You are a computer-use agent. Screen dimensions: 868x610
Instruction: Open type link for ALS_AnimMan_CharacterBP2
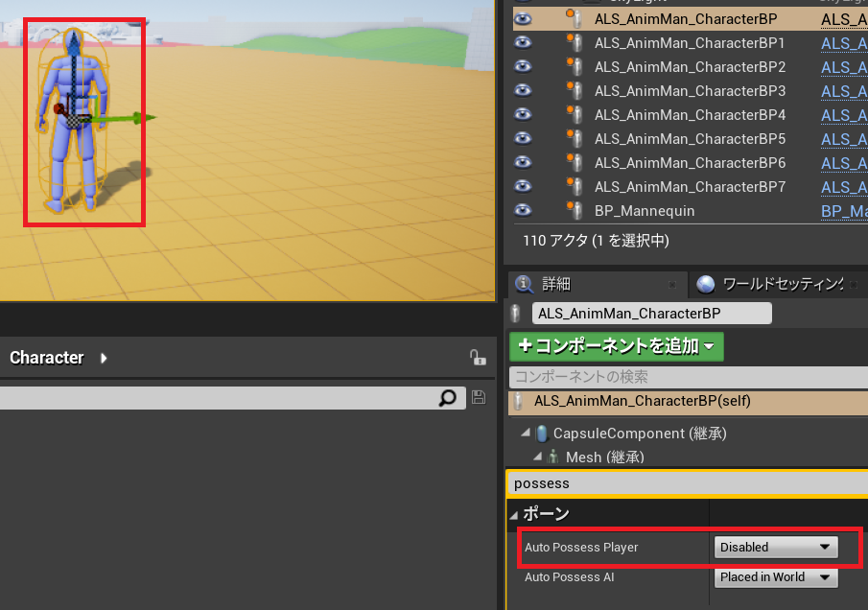[844, 67]
